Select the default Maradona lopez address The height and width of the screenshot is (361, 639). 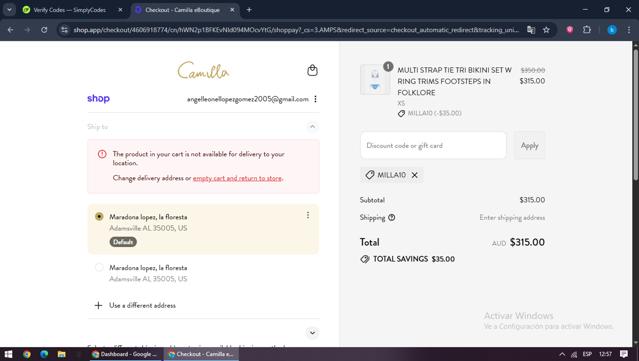99,216
